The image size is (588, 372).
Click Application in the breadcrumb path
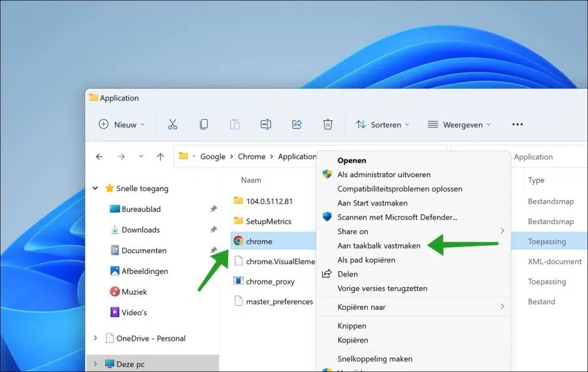[297, 156]
